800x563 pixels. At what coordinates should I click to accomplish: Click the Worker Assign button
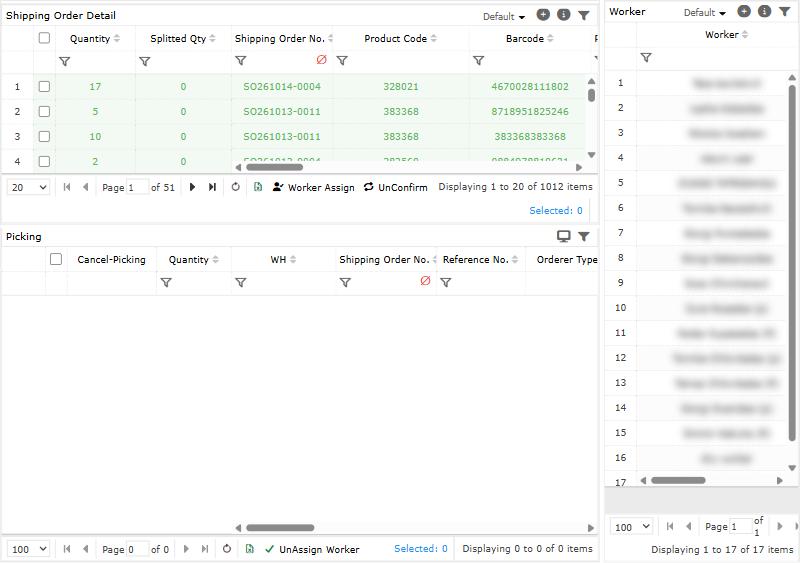click(x=313, y=187)
